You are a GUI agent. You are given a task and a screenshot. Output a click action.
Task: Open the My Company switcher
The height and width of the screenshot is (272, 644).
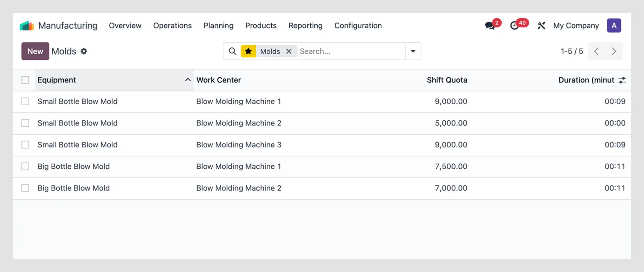coord(576,25)
